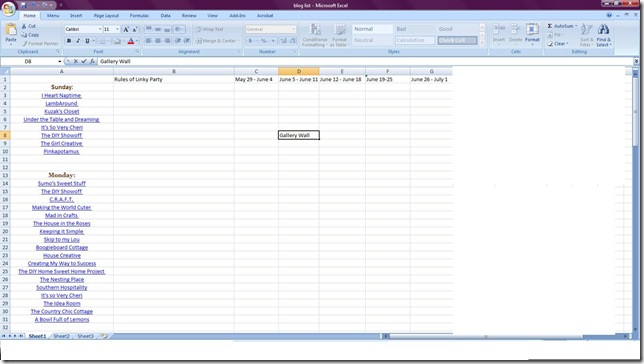The height and width of the screenshot is (364, 644).
Task: Switch to the Data tab
Action: click(166, 16)
